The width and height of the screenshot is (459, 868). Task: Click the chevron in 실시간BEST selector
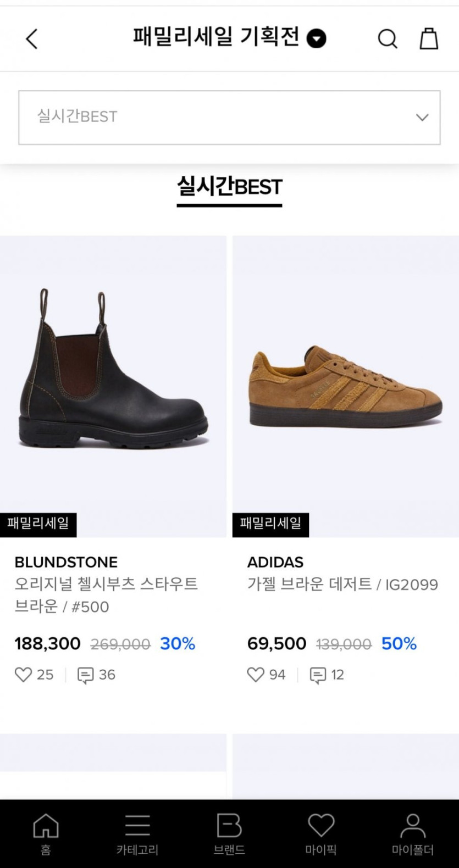point(422,118)
